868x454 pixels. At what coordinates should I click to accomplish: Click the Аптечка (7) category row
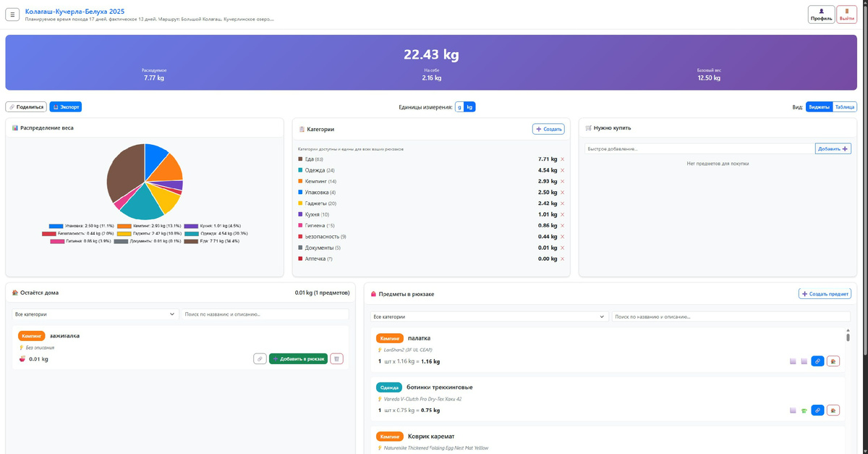(x=431, y=258)
